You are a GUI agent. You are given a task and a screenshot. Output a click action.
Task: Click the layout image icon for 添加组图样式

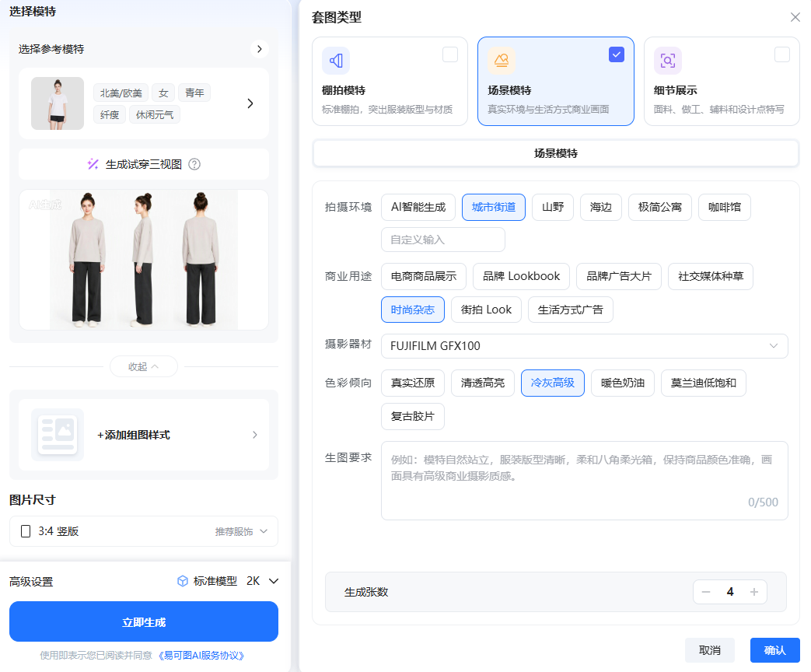click(x=58, y=435)
